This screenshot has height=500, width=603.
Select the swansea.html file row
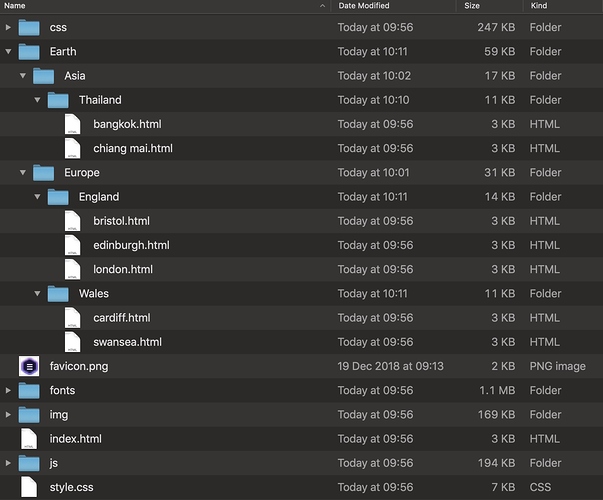coord(127,342)
